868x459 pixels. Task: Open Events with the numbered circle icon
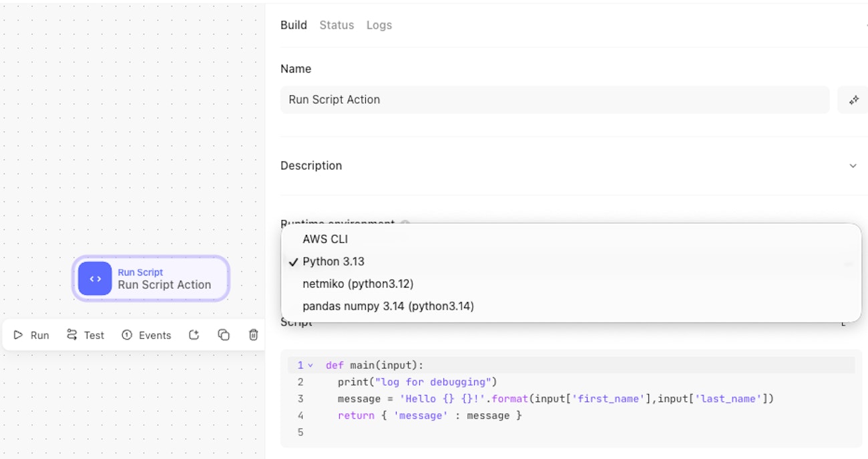pos(127,335)
